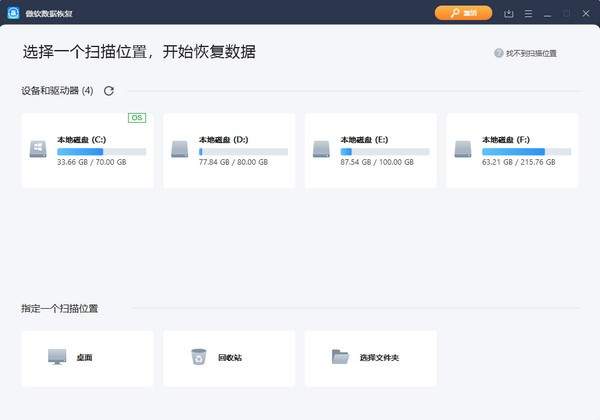Click the question mark help icon
600x420 pixels.
pyautogui.click(x=498, y=53)
